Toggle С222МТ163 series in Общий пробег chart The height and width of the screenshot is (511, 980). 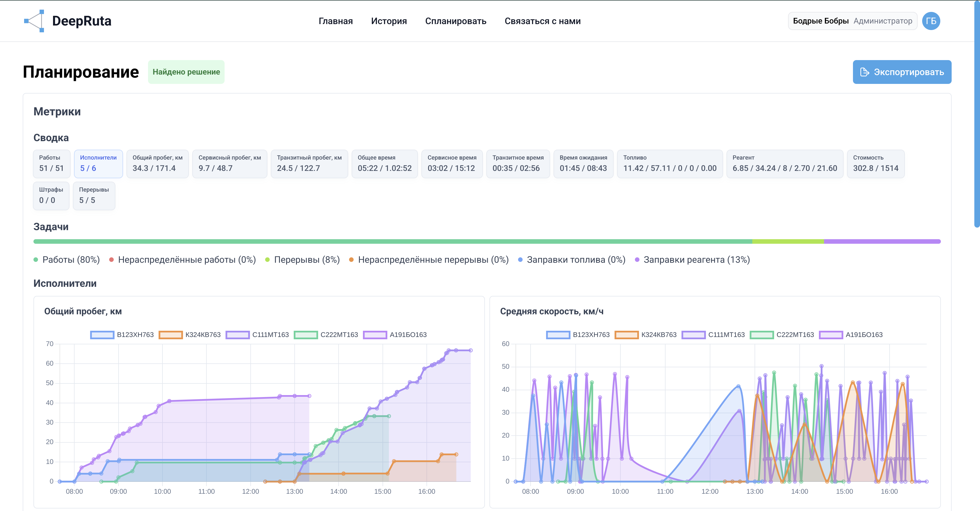[x=326, y=335]
